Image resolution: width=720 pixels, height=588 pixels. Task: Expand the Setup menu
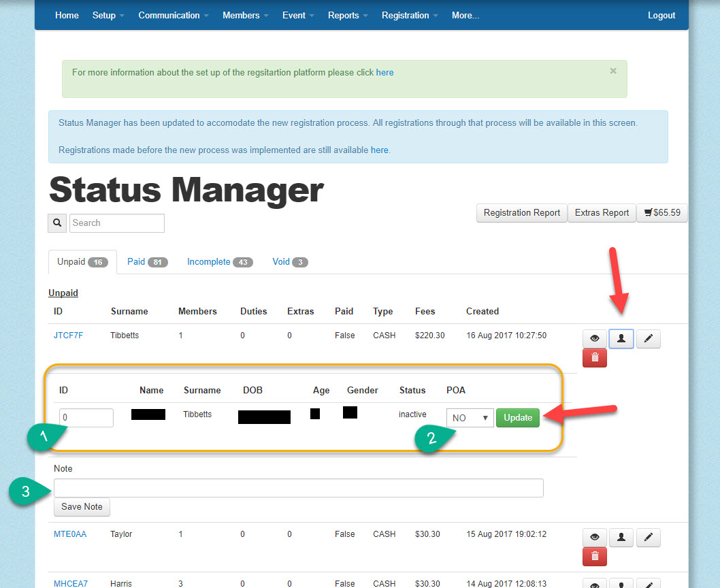(108, 15)
